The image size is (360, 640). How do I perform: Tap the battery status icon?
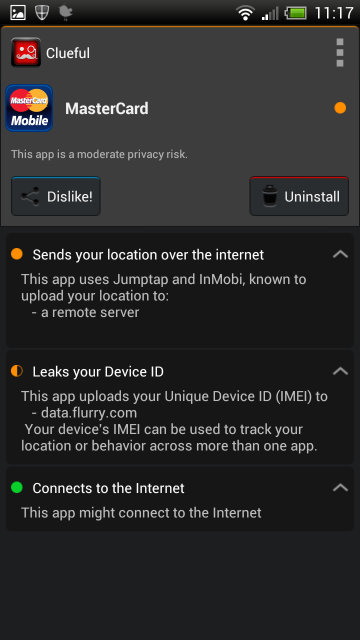(296, 13)
